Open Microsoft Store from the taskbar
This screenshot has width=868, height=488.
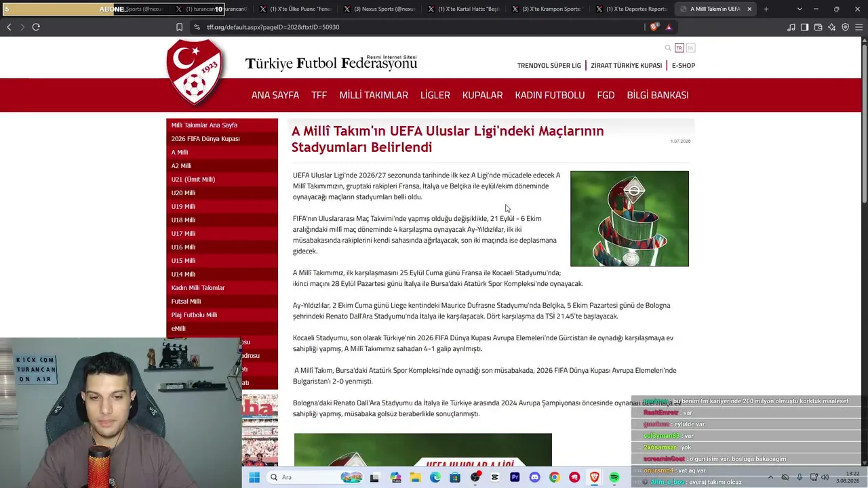[455, 477]
